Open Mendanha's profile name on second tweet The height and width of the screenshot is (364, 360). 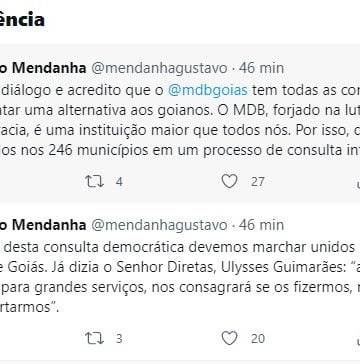(43, 225)
